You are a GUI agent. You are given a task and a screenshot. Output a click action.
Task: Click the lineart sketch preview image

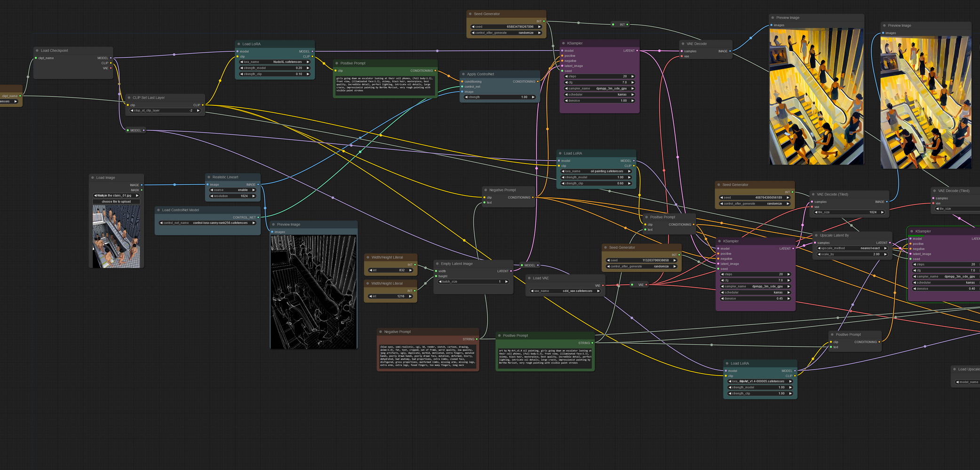click(313, 291)
